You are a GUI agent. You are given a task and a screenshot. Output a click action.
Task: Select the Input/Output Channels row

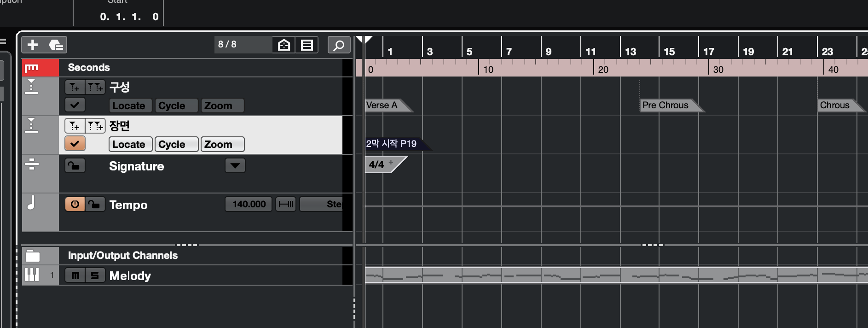pyautogui.click(x=187, y=256)
